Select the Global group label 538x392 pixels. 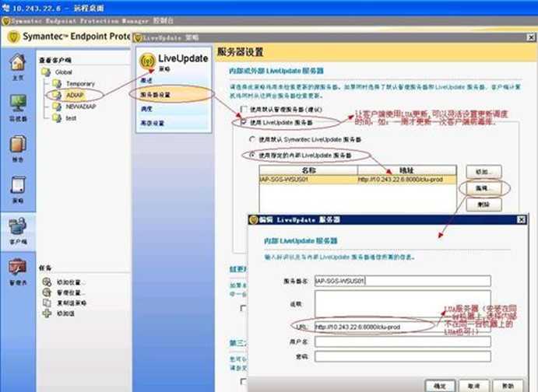64,72
